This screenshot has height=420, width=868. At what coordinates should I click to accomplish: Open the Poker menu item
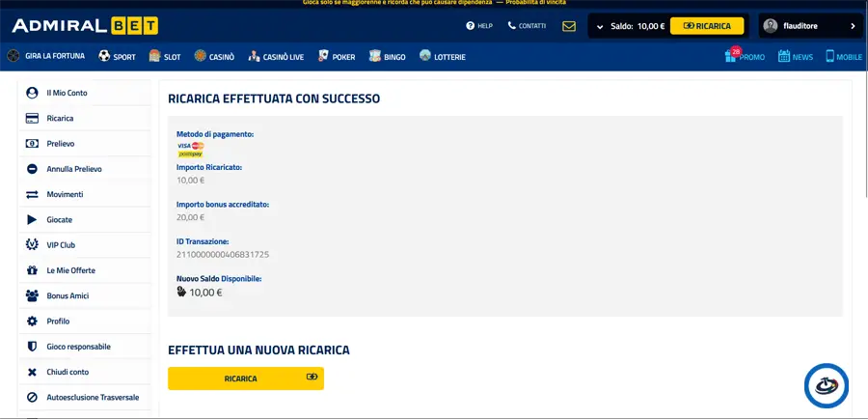click(337, 57)
